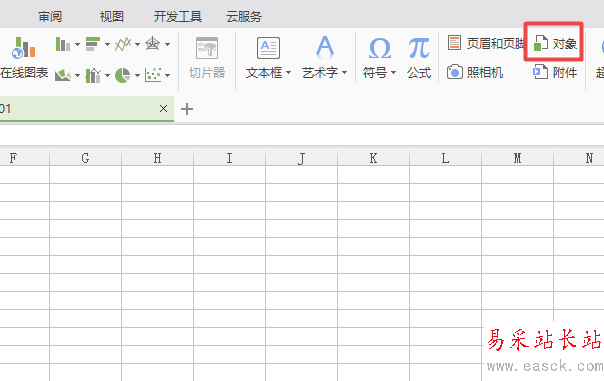Screen dimensions: 604x381
Task: Select the 云服务 tab
Action: tap(244, 17)
